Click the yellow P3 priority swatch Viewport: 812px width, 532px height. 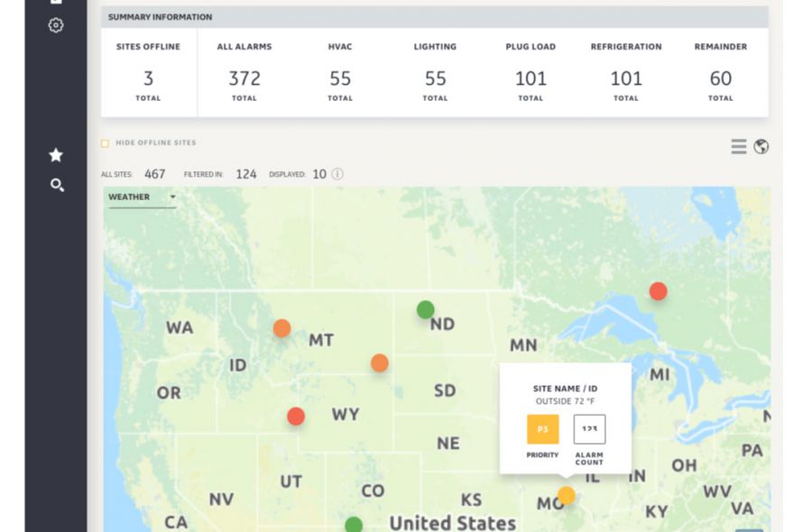[542, 429]
